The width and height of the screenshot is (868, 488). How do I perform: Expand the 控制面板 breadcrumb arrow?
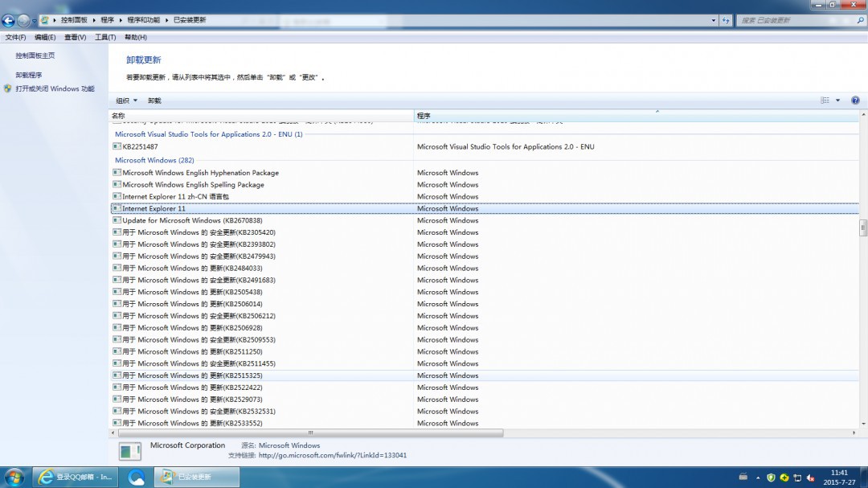pos(93,20)
